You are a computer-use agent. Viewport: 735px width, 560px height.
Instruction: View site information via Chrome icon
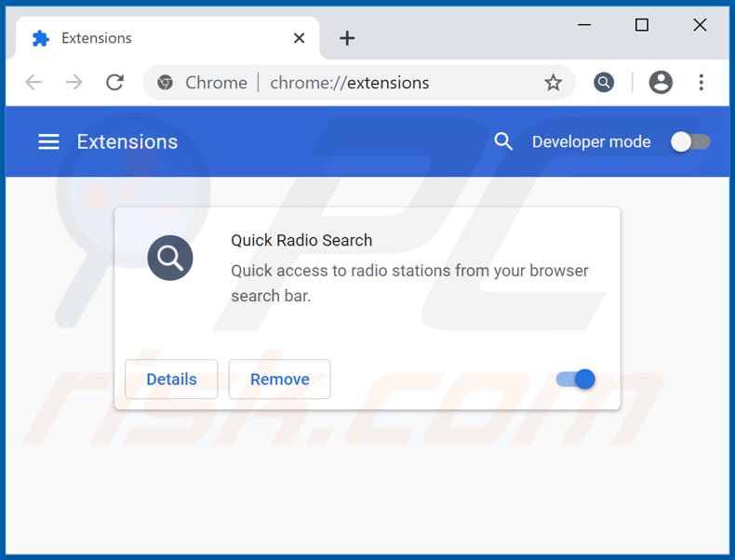coord(165,83)
